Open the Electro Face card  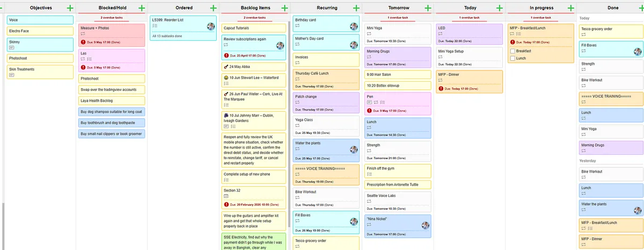40,31
